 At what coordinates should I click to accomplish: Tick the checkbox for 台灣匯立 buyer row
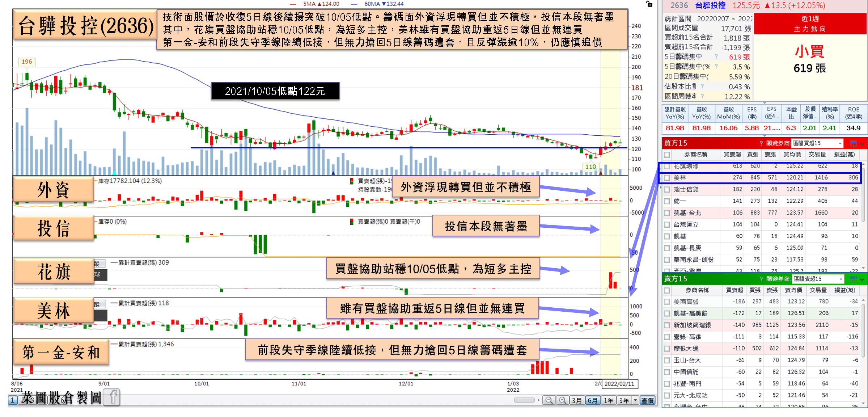[667, 225]
